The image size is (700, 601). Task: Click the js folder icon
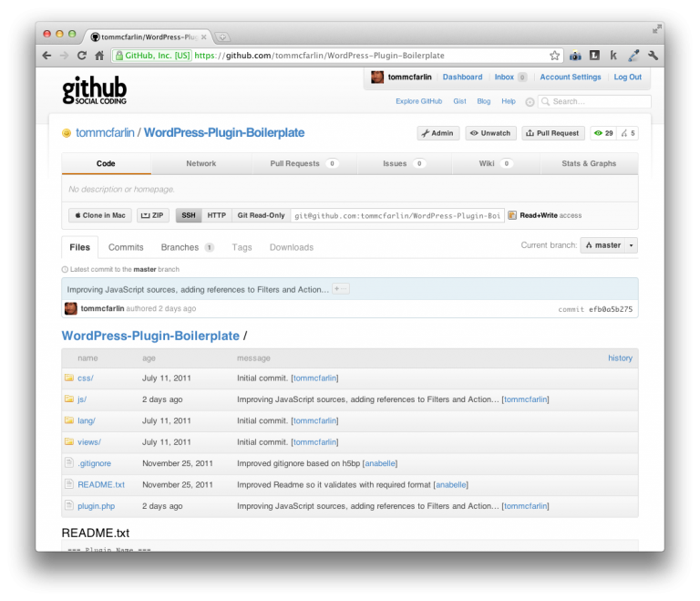point(69,399)
